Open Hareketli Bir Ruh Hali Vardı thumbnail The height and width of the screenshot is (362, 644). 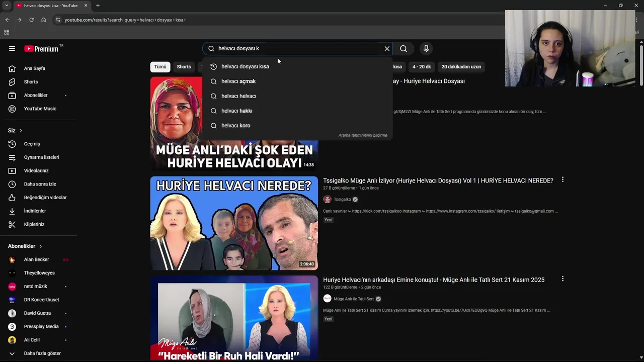(234, 318)
